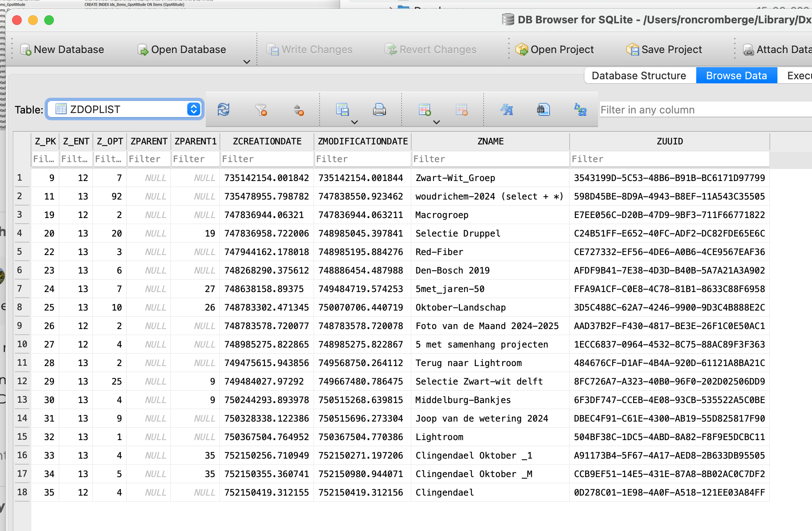Click the yellow macOS minimize window button
Screen dimensions: 812x531
[33, 20]
